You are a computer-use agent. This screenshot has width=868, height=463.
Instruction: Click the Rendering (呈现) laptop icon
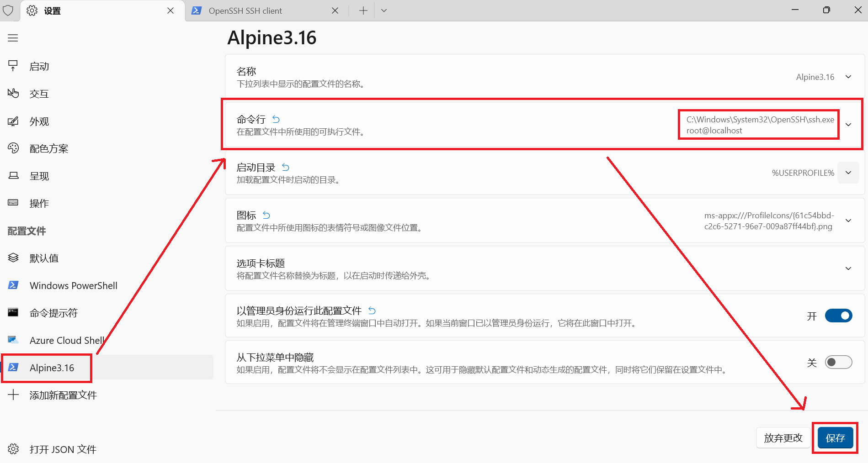[13, 176]
